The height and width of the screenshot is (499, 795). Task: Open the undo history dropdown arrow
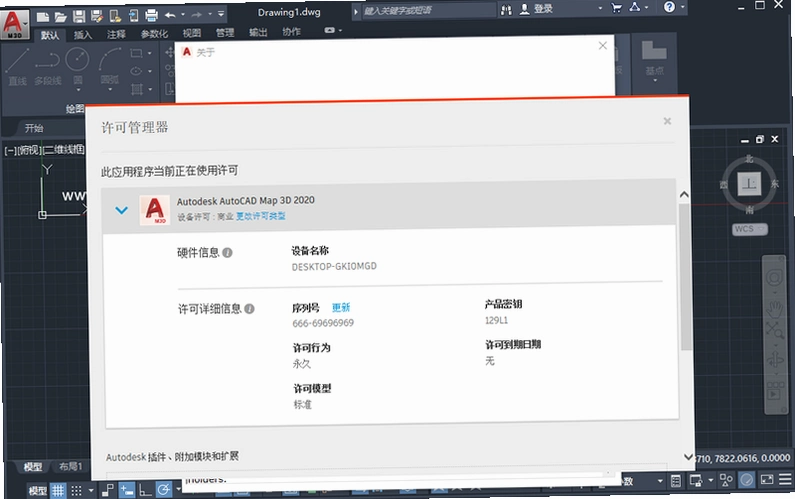coord(183,15)
